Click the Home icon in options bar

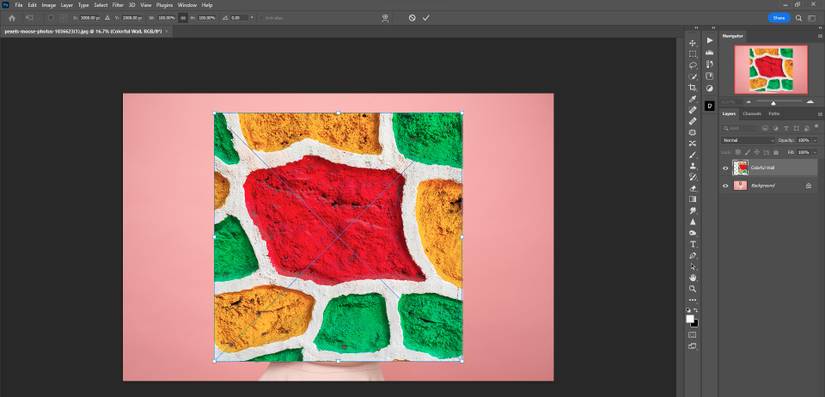coord(12,18)
